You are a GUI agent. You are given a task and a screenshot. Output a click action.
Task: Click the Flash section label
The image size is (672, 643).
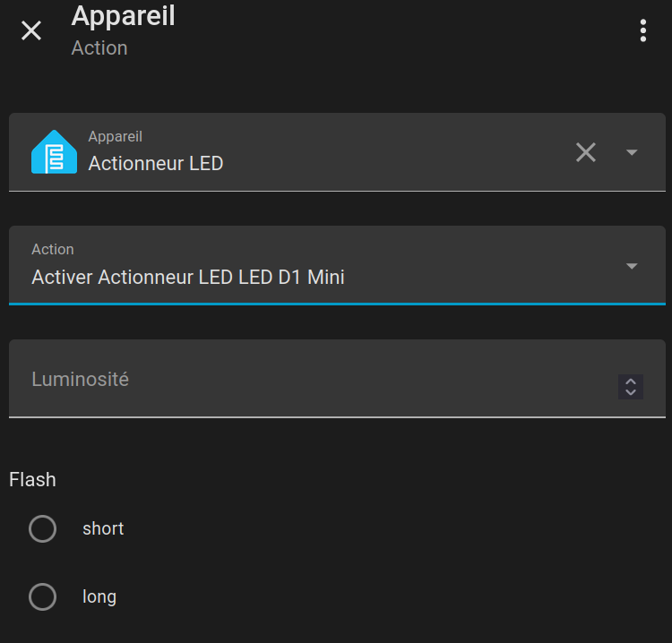tap(32, 479)
